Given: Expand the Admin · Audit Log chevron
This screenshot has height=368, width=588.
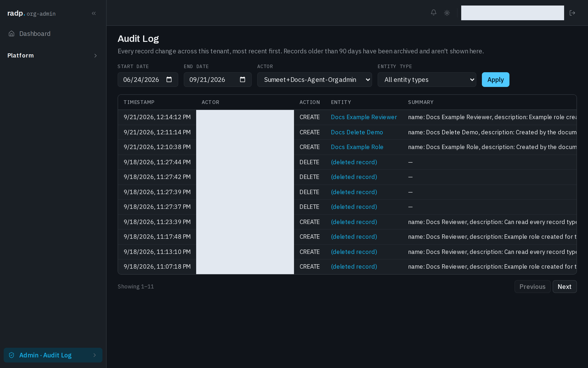Looking at the screenshot, I should point(95,355).
